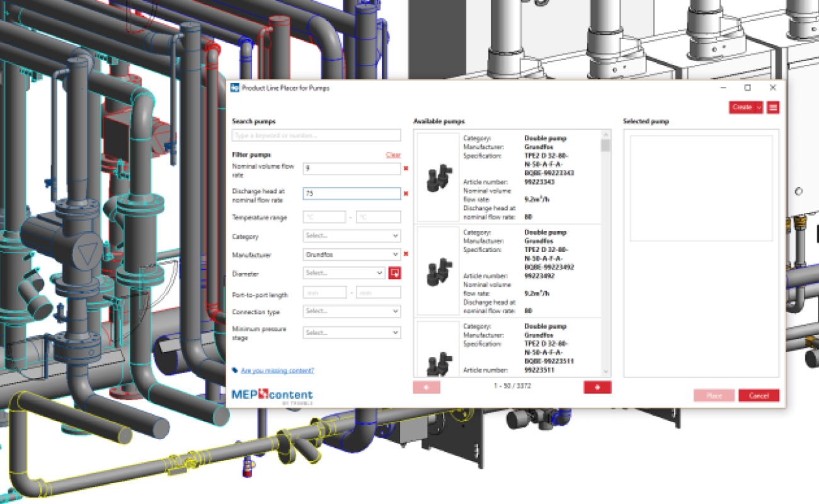Viewport: 819px width, 504px height.
Task: Click specification ending BQBE-99223492
Action: click(549, 258)
